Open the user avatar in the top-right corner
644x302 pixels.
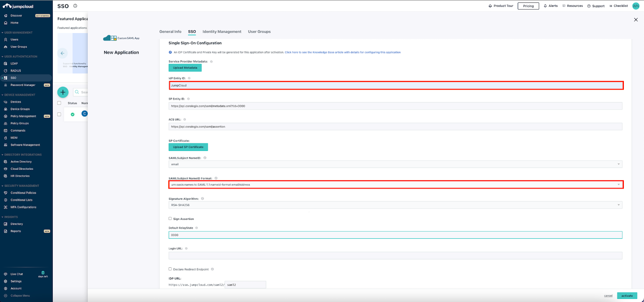pyautogui.click(x=636, y=6)
